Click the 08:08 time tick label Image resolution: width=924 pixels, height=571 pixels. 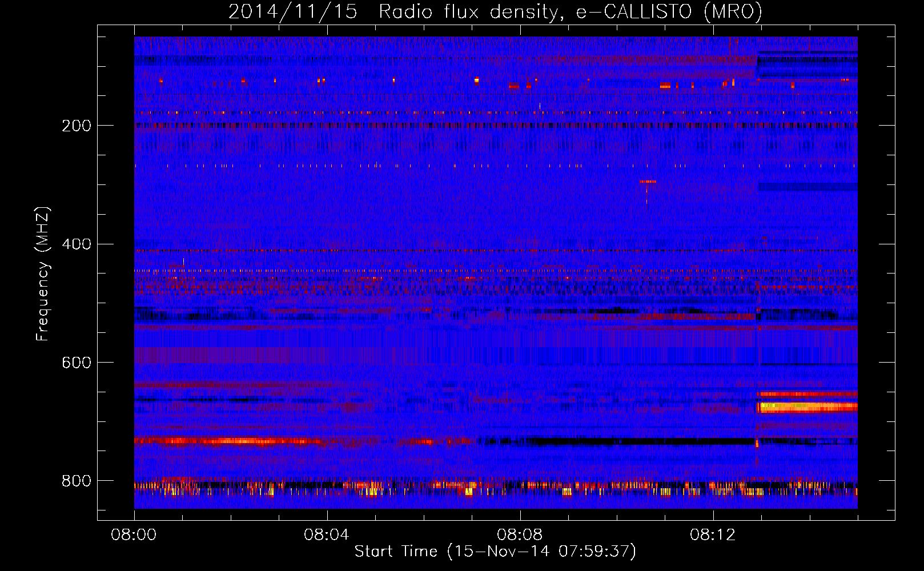click(520, 535)
